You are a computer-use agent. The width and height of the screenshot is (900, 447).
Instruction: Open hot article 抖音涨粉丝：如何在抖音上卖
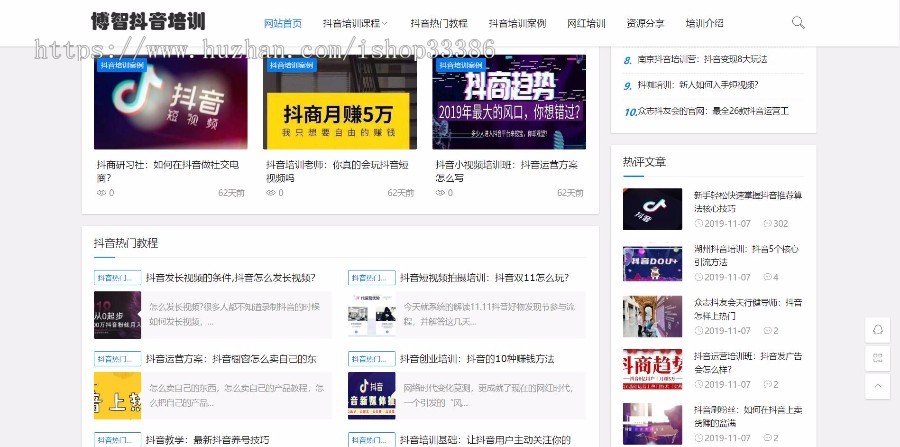click(x=748, y=416)
